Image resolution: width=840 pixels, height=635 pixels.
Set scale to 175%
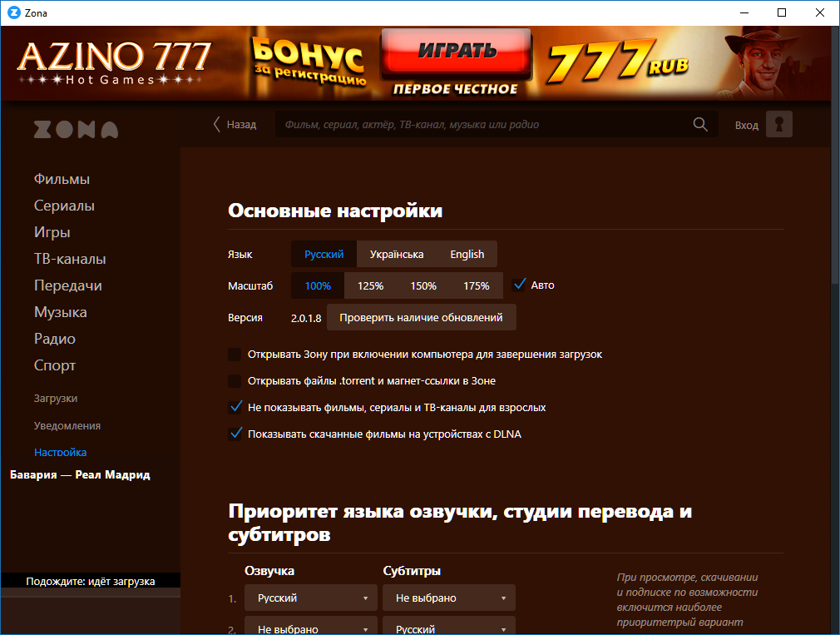tap(477, 285)
